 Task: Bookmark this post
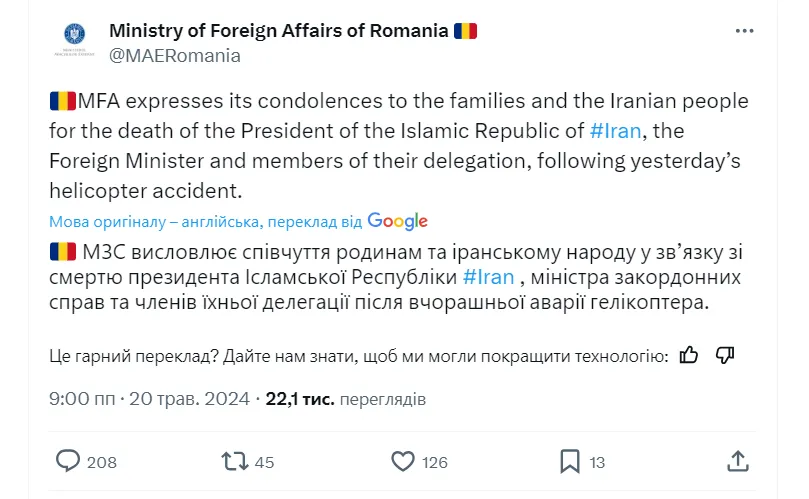point(569,461)
